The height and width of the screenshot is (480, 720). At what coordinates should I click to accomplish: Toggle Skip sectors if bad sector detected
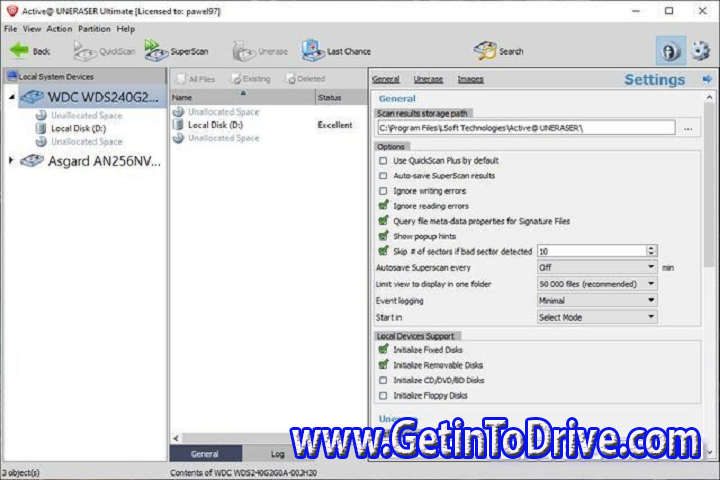pyautogui.click(x=383, y=251)
